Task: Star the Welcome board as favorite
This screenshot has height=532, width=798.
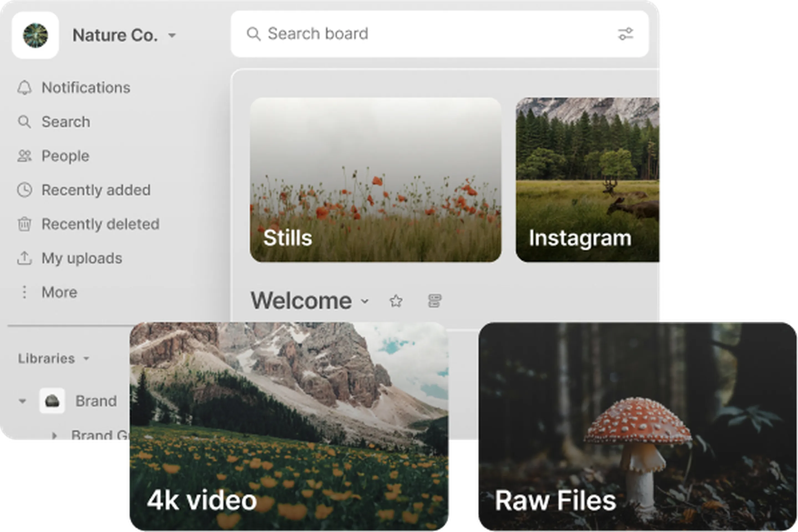Action: pyautogui.click(x=396, y=301)
